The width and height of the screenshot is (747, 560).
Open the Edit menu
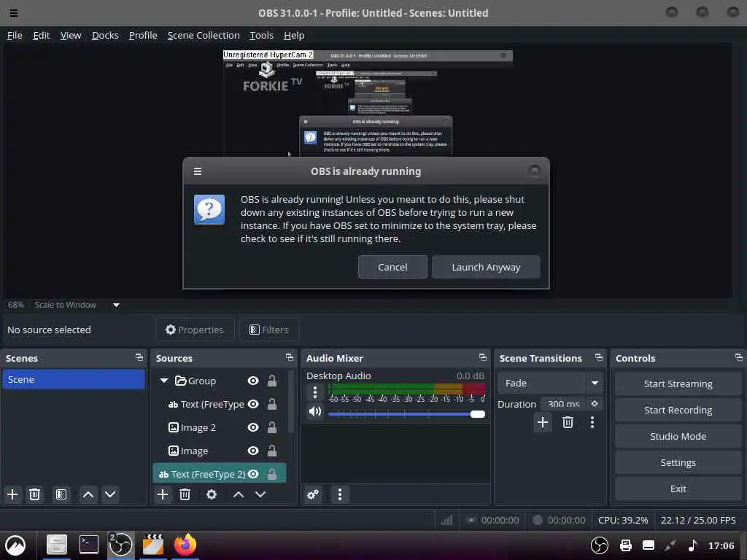point(41,35)
